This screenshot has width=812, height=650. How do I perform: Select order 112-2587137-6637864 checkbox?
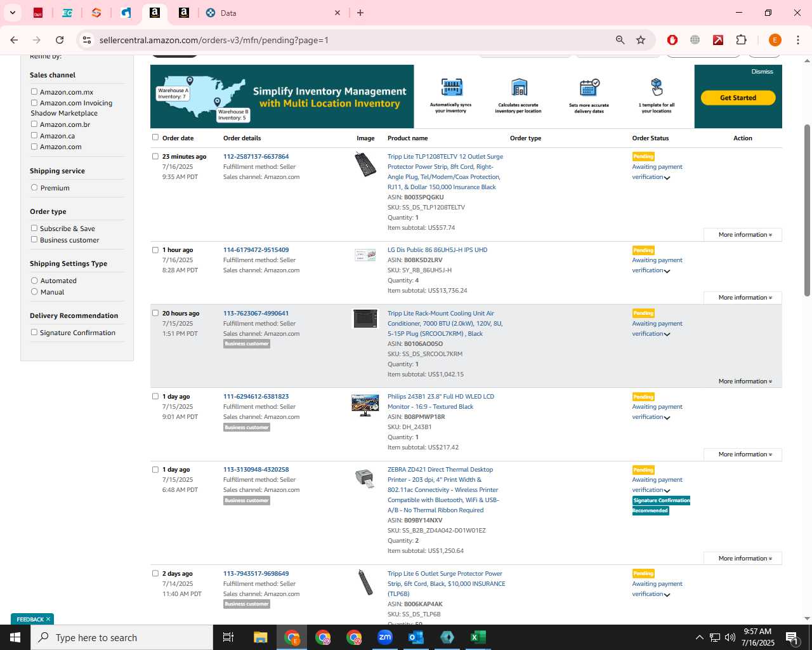[155, 156]
